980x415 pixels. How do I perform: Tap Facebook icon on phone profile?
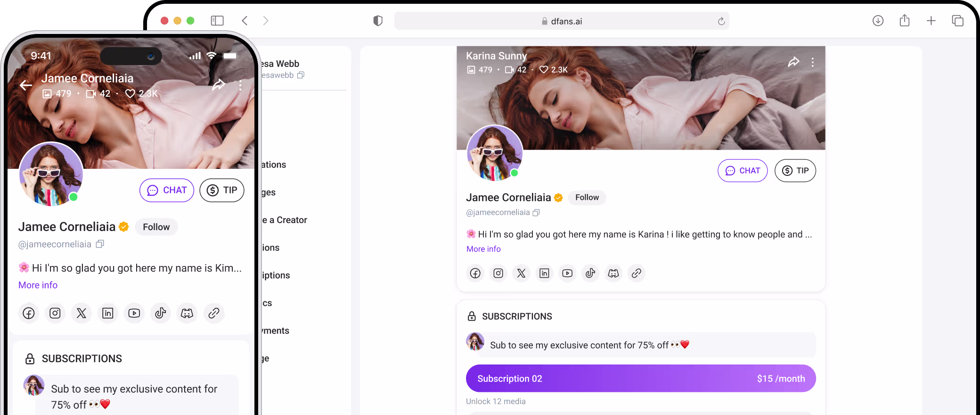click(29, 313)
